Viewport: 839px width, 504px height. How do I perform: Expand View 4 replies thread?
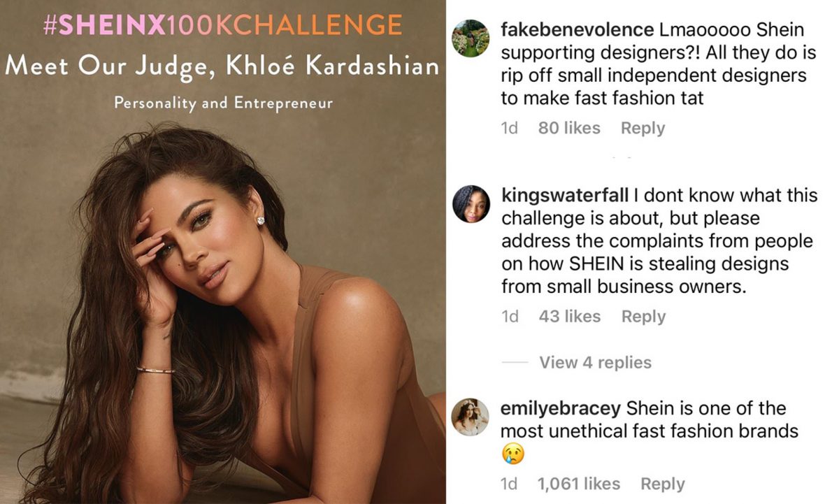(x=595, y=362)
